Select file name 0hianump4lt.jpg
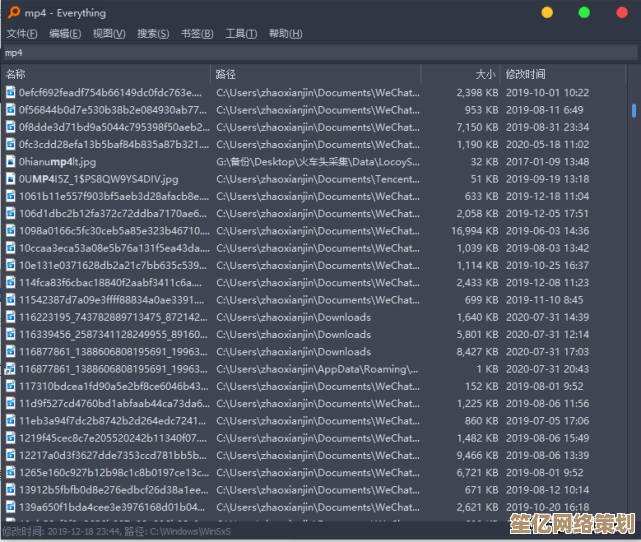The height and width of the screenshot is (542, 641). pyautogui.click(x=58, y=162)
